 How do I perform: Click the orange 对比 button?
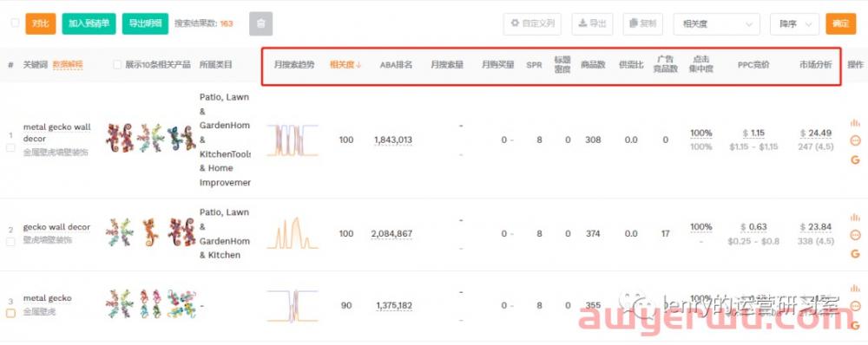[41, 23]
